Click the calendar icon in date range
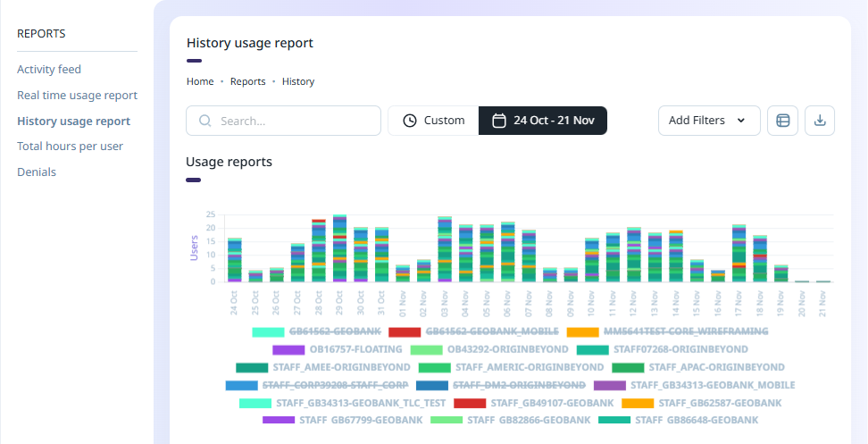868x444 pixels. click(x=500, y=121)
